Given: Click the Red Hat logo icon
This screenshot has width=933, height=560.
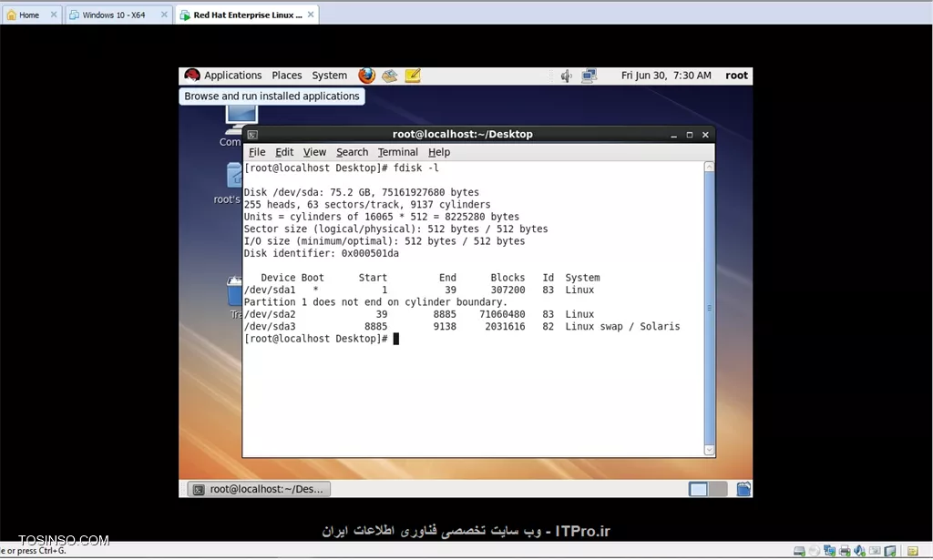Looking at the screenshot, I should [x=191, y=75].
